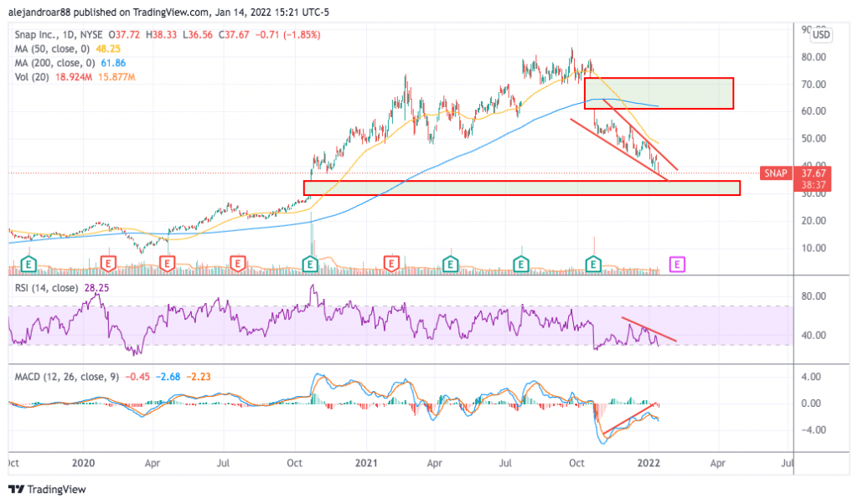This screenshot has width=858, height=504.
Task: Open the green earnings marker near Oct 2021
Action: [594, 265]
